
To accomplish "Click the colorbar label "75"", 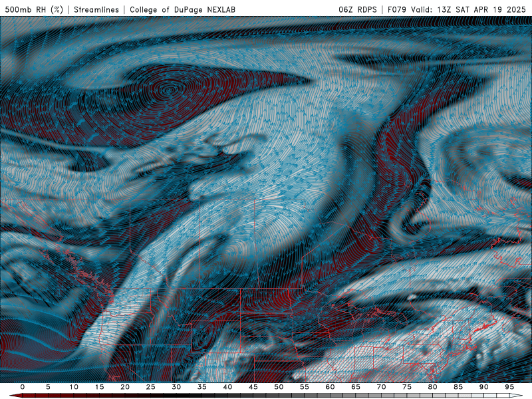I will (407, 387).
